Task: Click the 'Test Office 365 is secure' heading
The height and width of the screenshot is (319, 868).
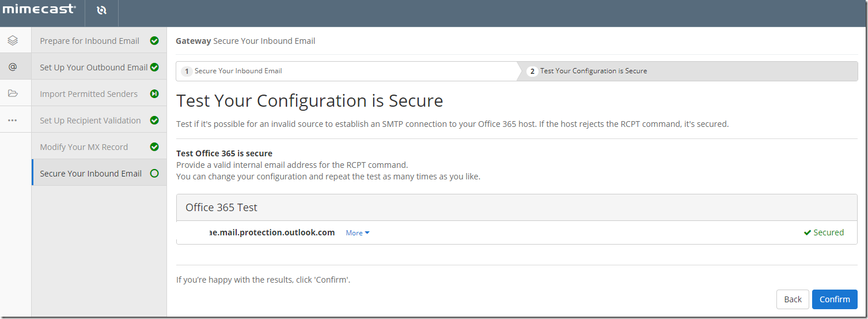Action: 224,153
